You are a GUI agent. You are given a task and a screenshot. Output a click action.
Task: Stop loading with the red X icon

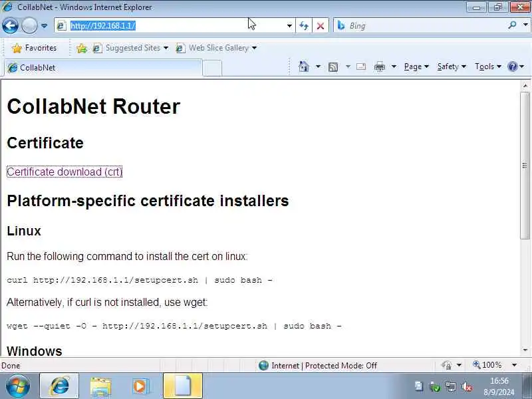(x=320, y=26)
